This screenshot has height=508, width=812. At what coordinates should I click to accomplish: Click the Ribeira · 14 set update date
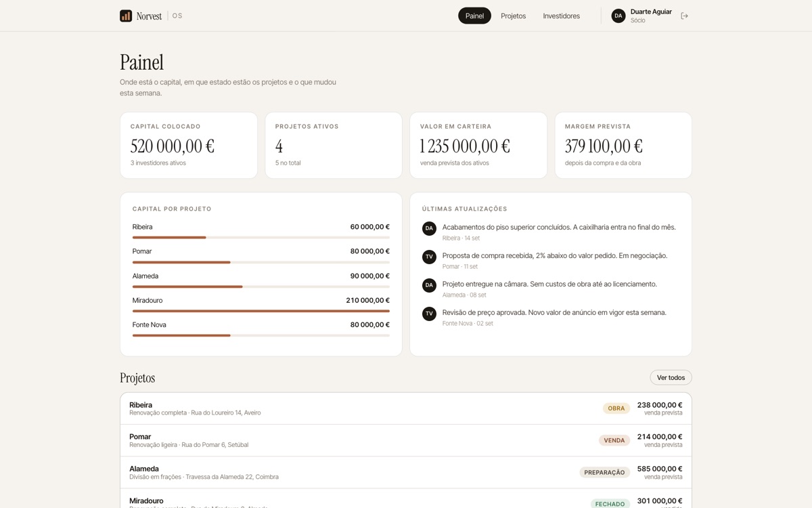[461, 238]
